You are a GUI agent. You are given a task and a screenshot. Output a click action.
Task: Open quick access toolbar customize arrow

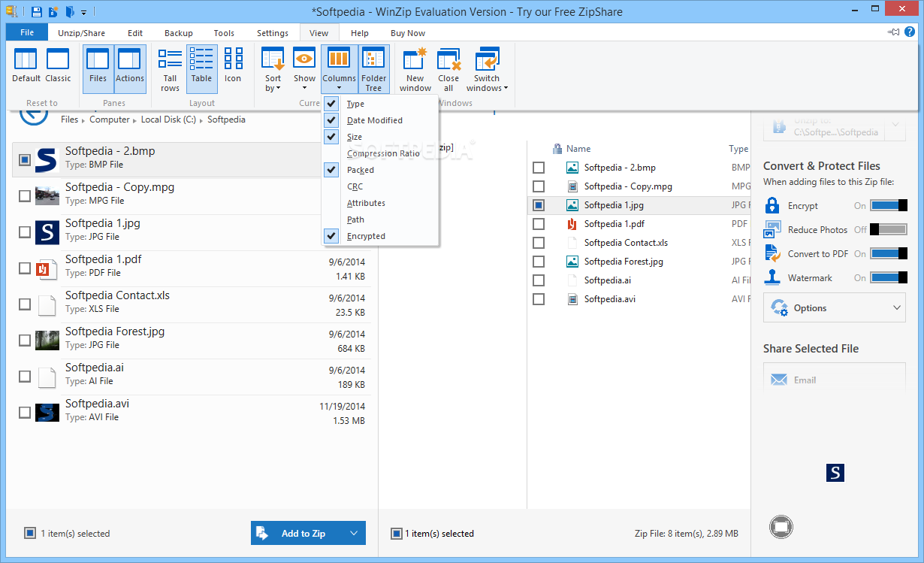pos(83,13)
